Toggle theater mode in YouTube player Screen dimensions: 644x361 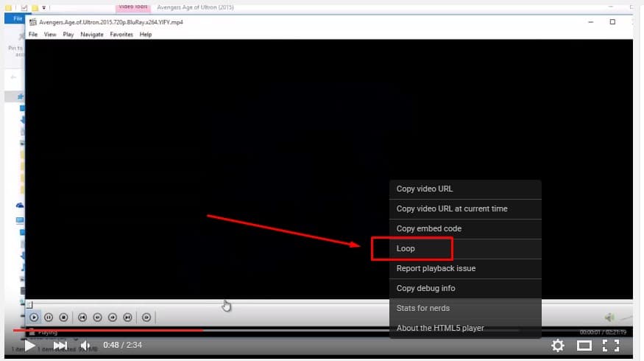[x=584, y=345]
